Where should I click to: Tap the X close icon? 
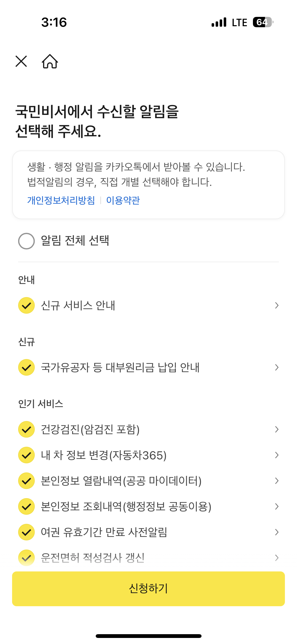21,61
